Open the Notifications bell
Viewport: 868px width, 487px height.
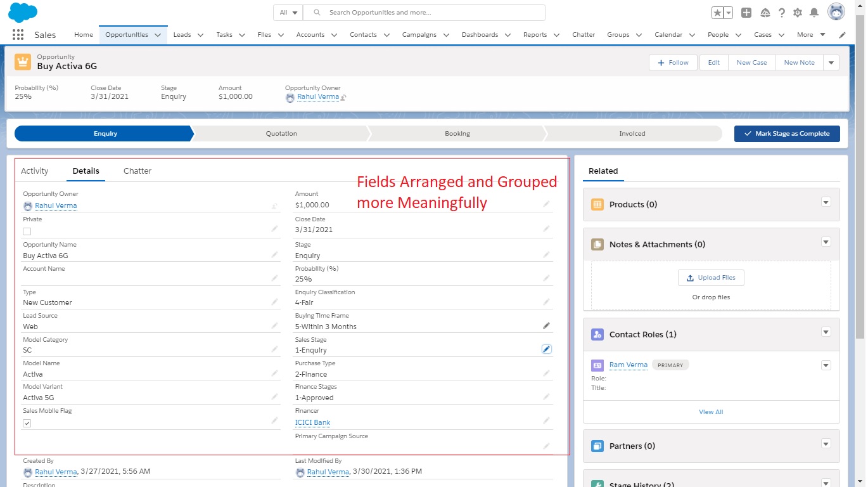[x=814, y=13]
